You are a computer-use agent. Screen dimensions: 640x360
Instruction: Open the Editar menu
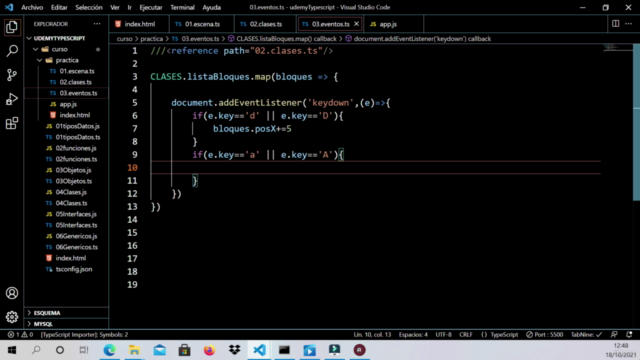point(59,7)
